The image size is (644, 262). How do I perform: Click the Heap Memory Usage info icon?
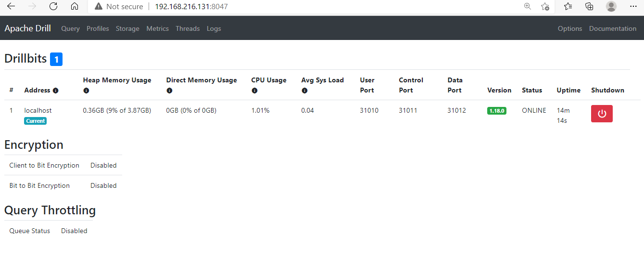[x=86, y=91]
